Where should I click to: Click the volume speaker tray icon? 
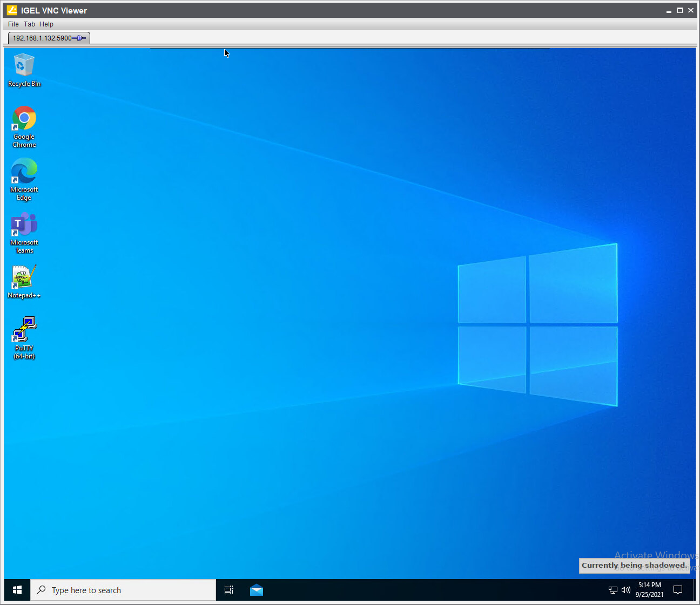pos(626,590)
